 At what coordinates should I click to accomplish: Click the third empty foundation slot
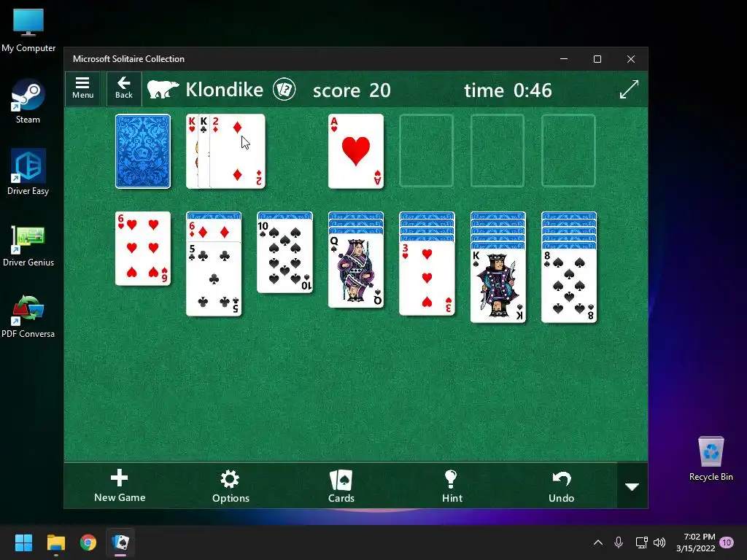click(x=498, y=150)
